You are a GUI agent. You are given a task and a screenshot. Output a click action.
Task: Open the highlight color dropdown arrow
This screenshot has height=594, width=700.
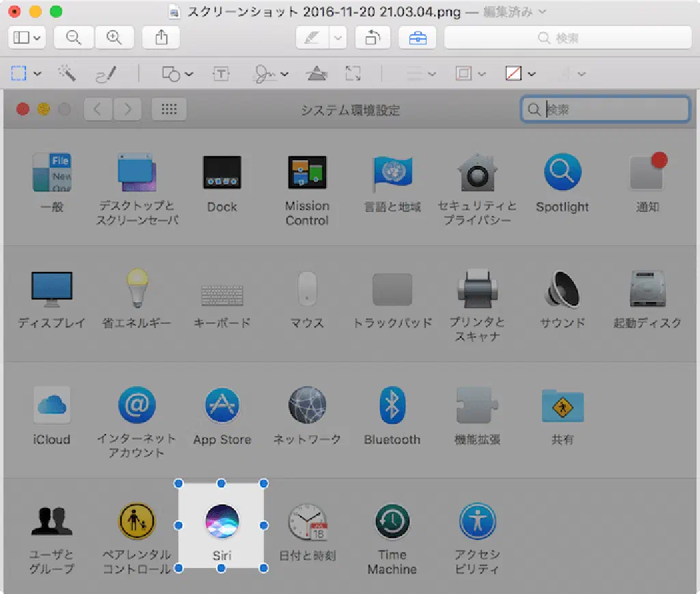(x=338, y=38)
